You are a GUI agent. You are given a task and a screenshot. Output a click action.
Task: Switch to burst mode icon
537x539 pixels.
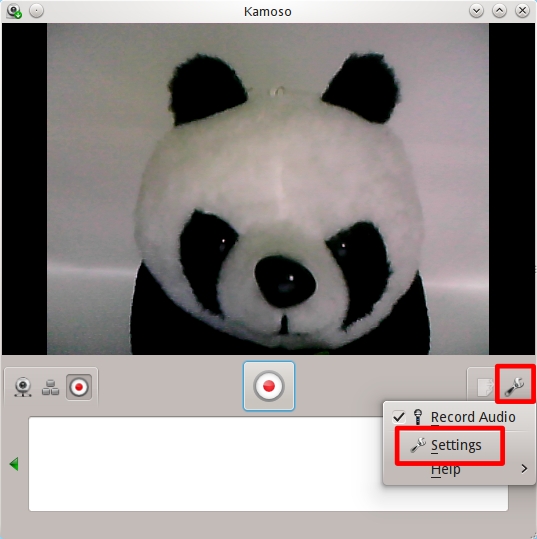[51, 387]
